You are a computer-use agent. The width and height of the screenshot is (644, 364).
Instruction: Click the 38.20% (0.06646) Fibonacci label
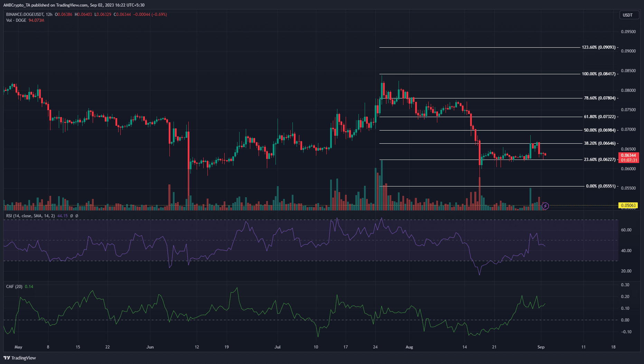600,143
